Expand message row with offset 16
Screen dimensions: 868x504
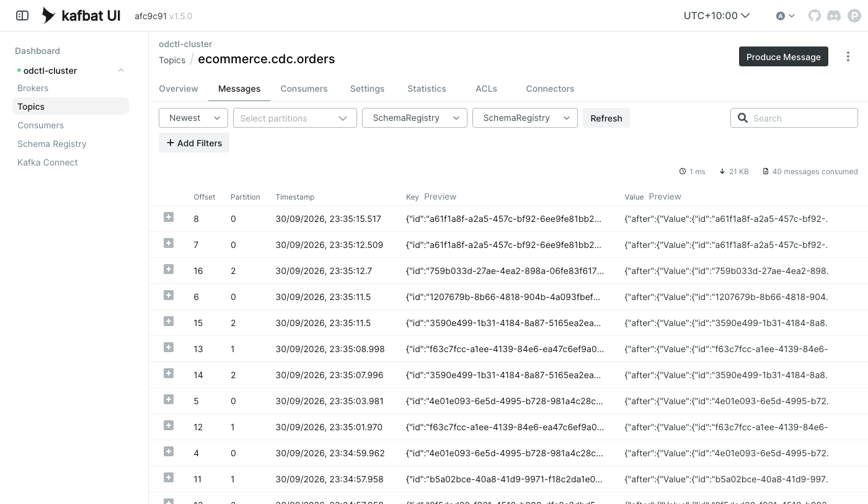169,269
